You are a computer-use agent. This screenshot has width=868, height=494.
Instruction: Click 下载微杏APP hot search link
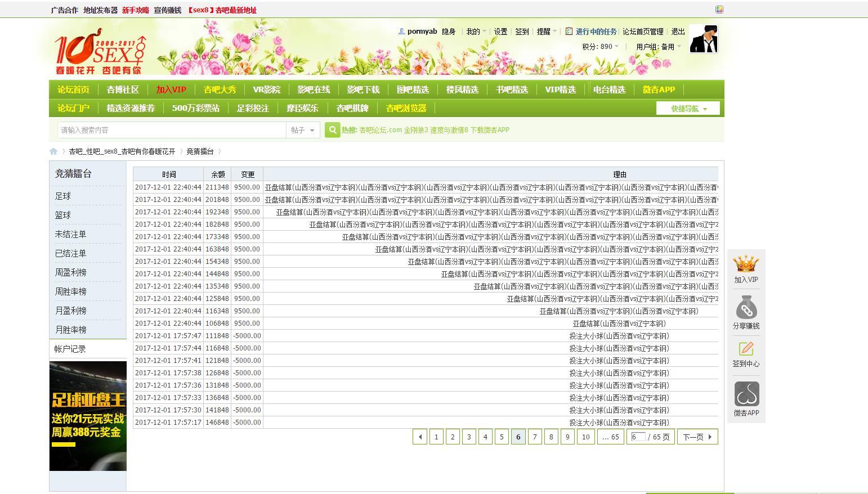tap(490, 130)
